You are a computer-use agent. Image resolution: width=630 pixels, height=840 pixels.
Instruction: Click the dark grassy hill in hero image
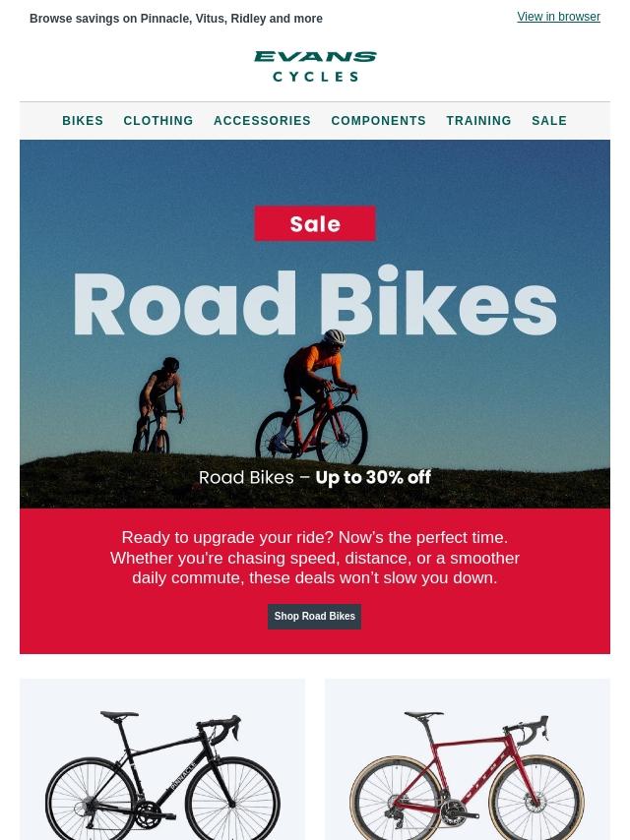click(x=315, y=482)
